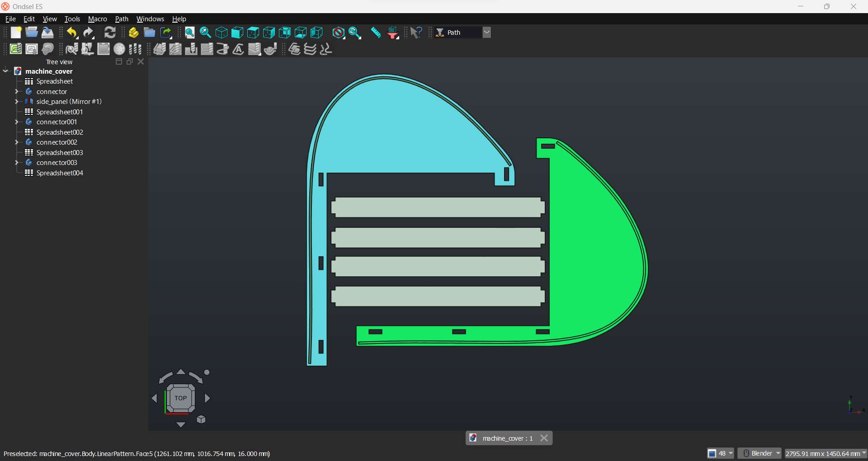This screenshot has width=868, height=461.
Task: Open the Macro menu
Action: (x=97, y=19)
